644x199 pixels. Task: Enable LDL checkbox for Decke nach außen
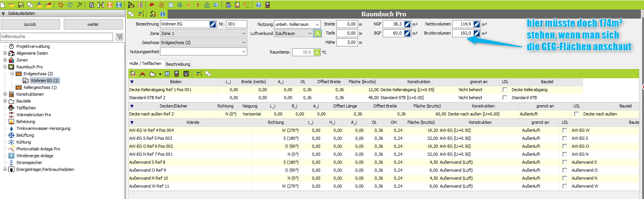click(x=576, y=114)
